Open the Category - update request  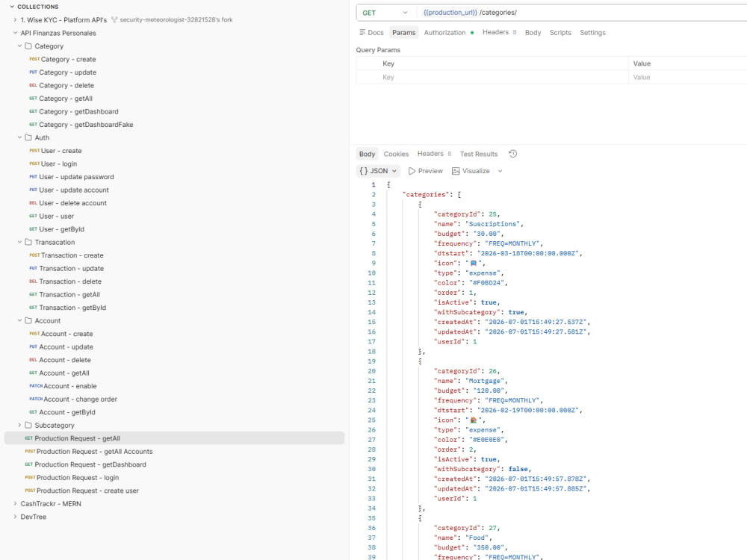68,72
